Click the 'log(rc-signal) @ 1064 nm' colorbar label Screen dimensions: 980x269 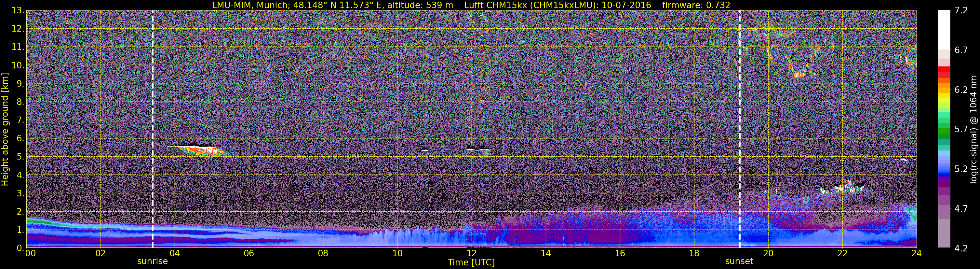point(973,130)
